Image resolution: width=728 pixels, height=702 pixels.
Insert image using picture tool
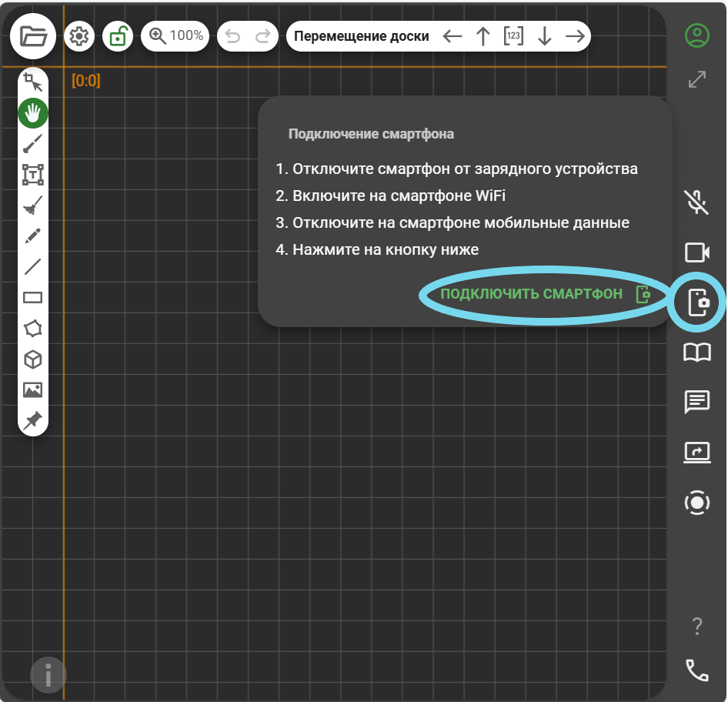tap(33, 390)
